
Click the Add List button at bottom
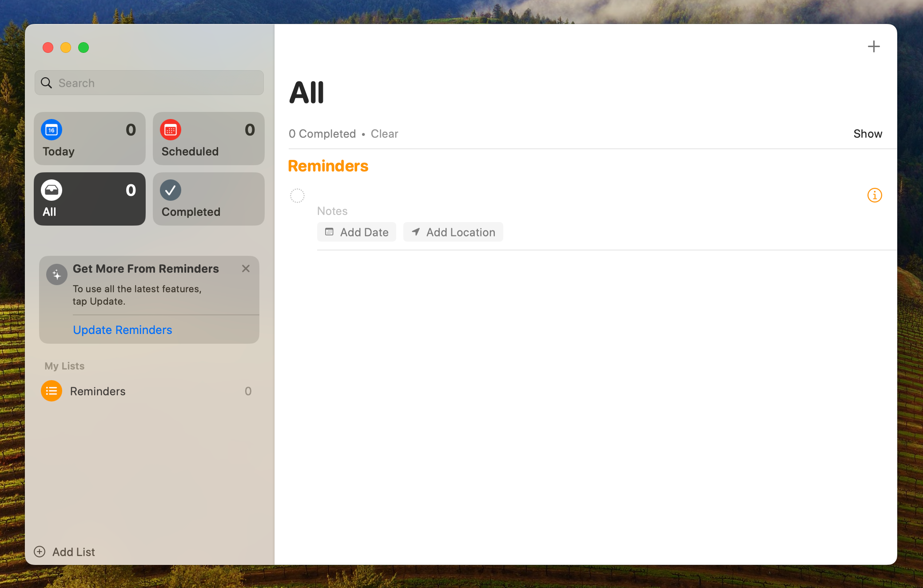point(65,552)
